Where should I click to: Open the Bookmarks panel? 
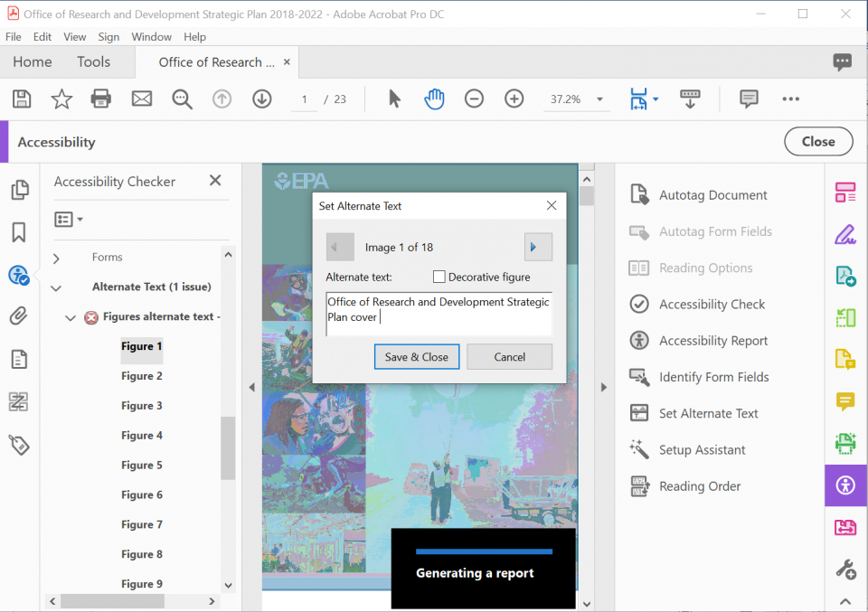click(20, 232)
